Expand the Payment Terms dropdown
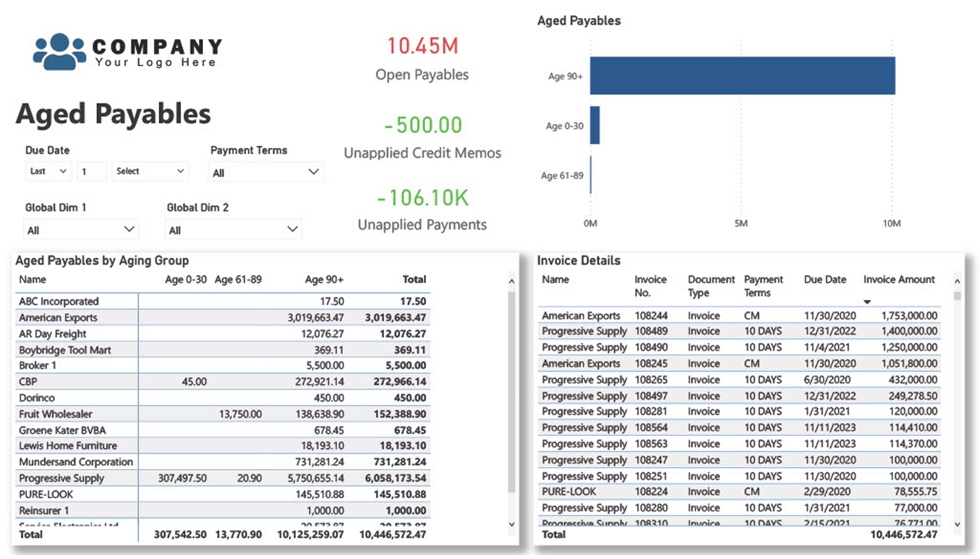The width and height of the screenshot is (980, 559). pos(266,172)
